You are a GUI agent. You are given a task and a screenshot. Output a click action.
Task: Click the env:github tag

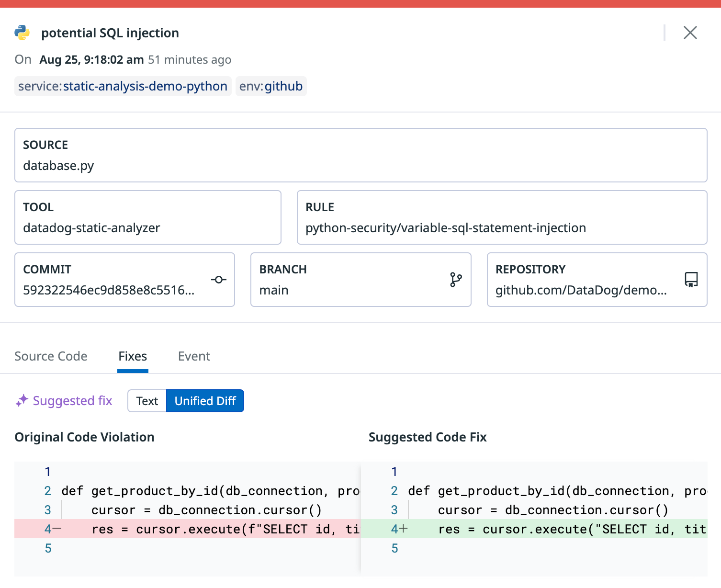271,86
